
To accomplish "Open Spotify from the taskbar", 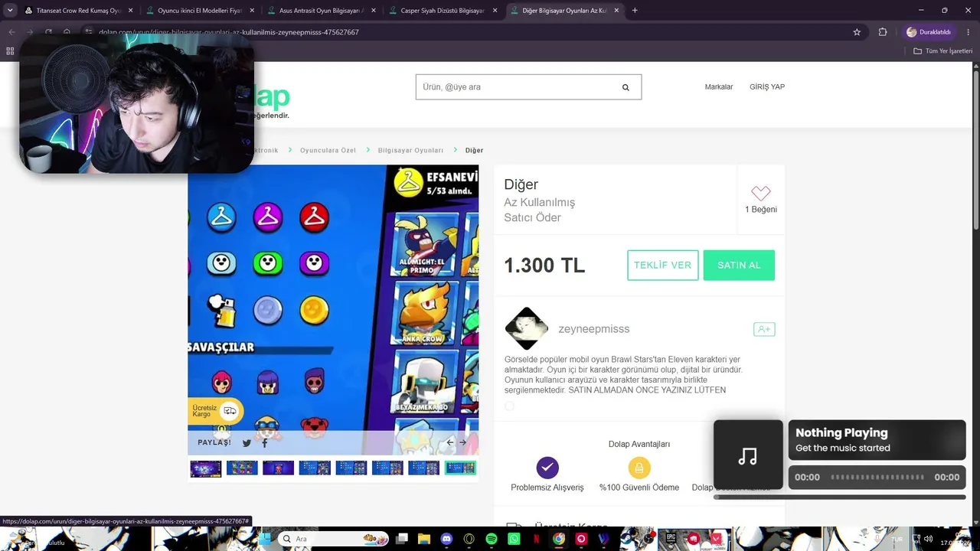I will (492, 539).
